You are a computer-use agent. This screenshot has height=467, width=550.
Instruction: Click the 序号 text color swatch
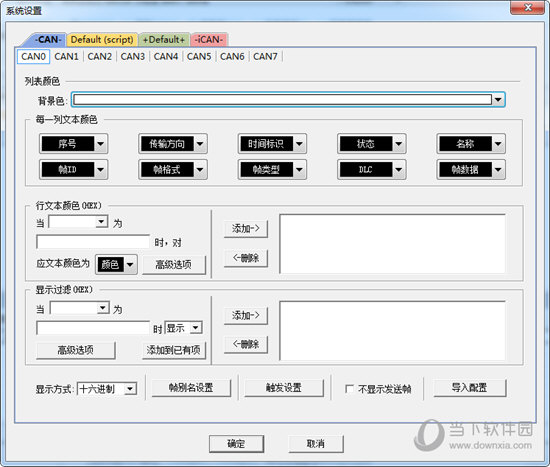[x=67, y=144]
